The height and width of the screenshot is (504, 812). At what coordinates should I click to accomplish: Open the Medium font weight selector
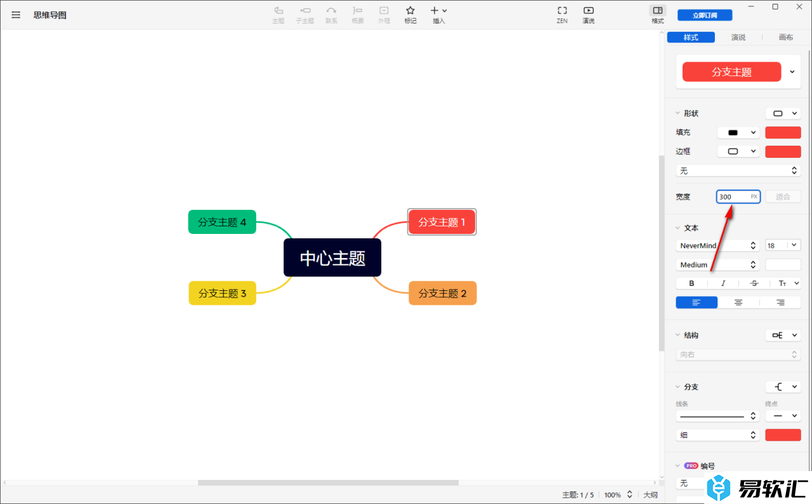tap(717, 264)
